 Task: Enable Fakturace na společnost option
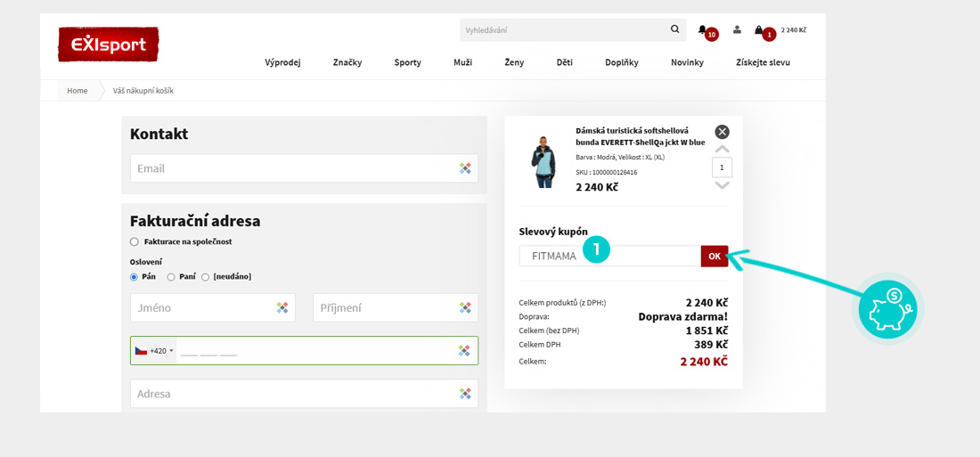pos(135,241)
